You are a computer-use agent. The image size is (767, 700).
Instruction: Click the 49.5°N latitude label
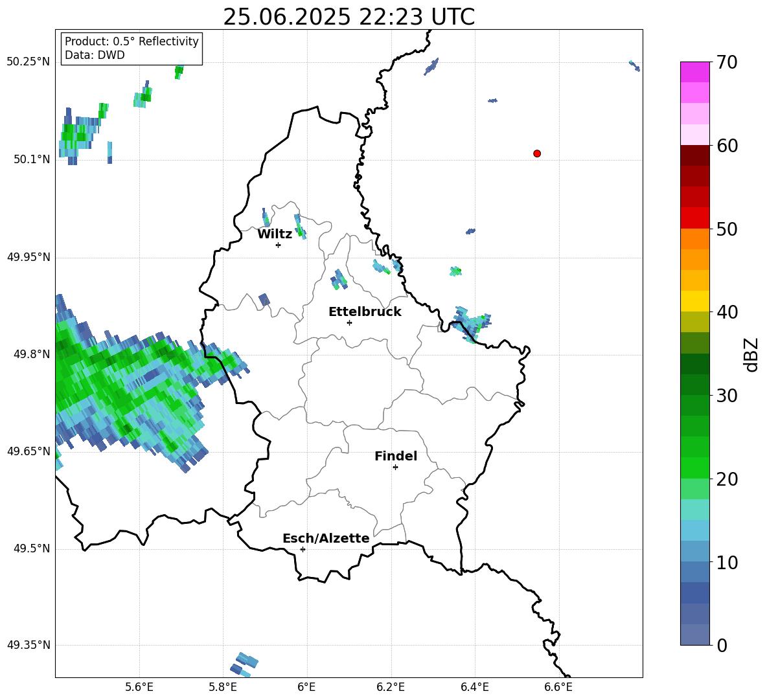pos(32,548)
